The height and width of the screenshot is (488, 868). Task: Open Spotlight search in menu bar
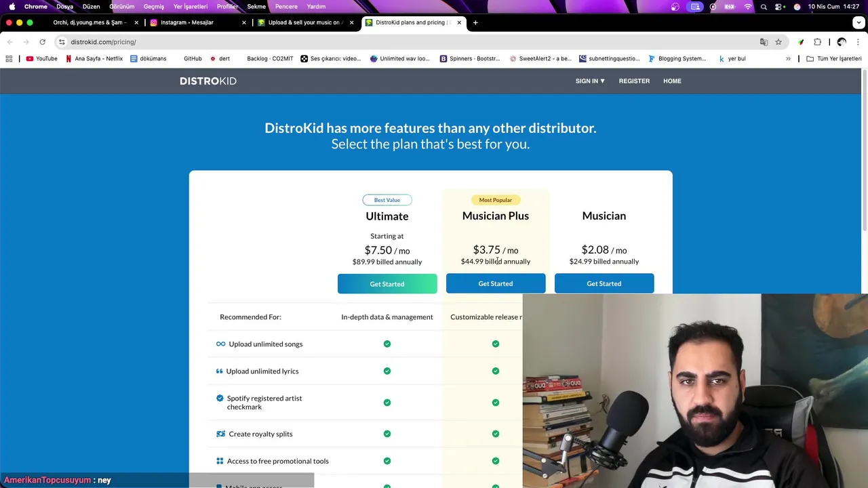pos(764,7)
